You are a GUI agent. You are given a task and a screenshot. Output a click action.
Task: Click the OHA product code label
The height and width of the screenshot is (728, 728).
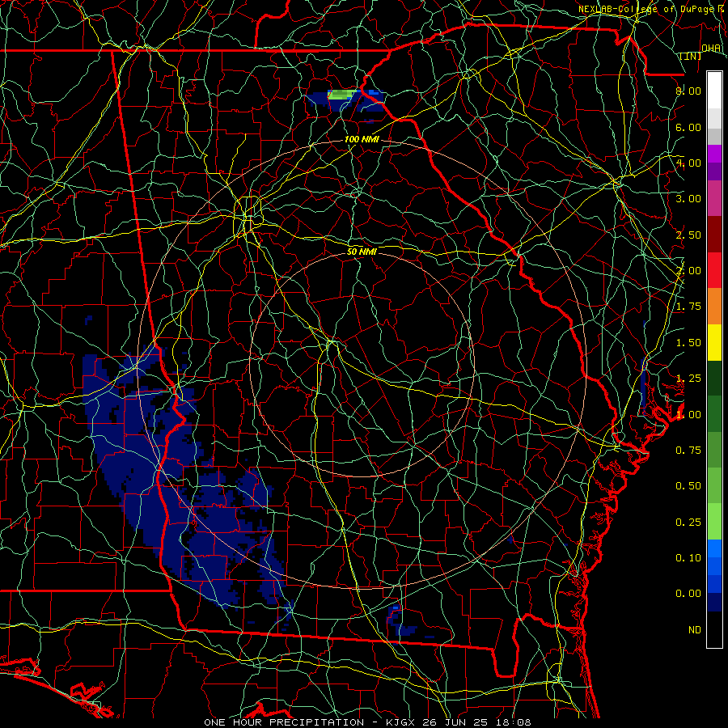click(711, 49)
